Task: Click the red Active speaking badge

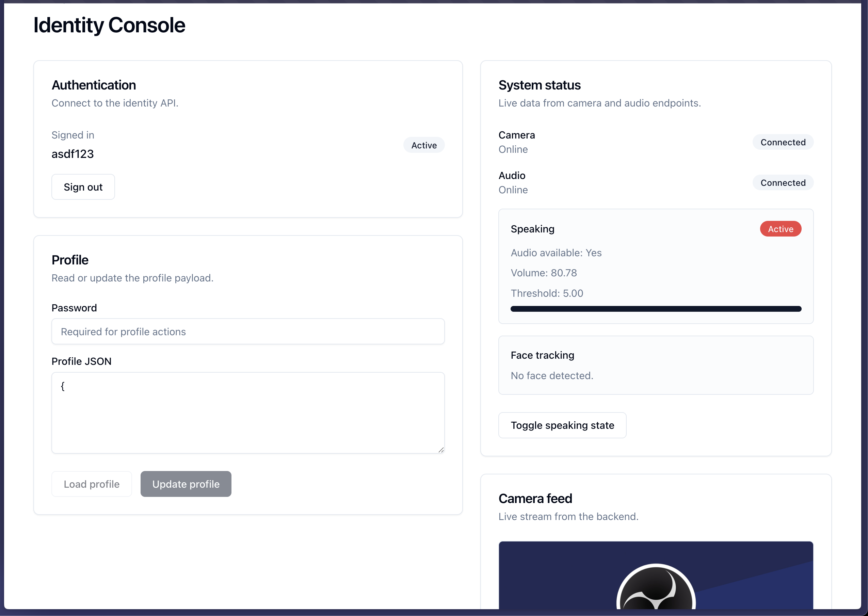Action: 781,229
